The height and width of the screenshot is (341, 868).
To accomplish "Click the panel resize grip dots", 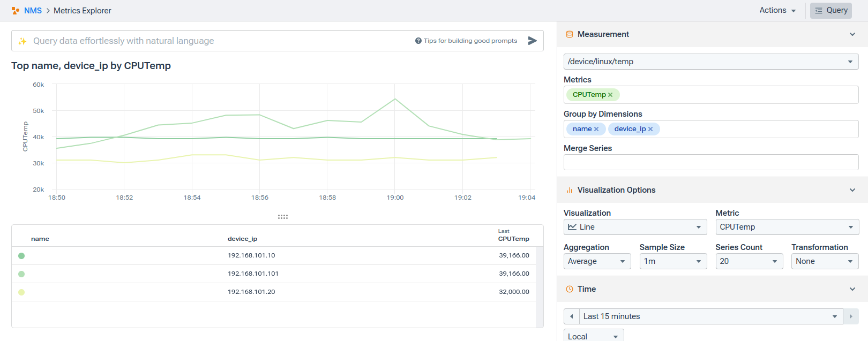I will (283, 217).
